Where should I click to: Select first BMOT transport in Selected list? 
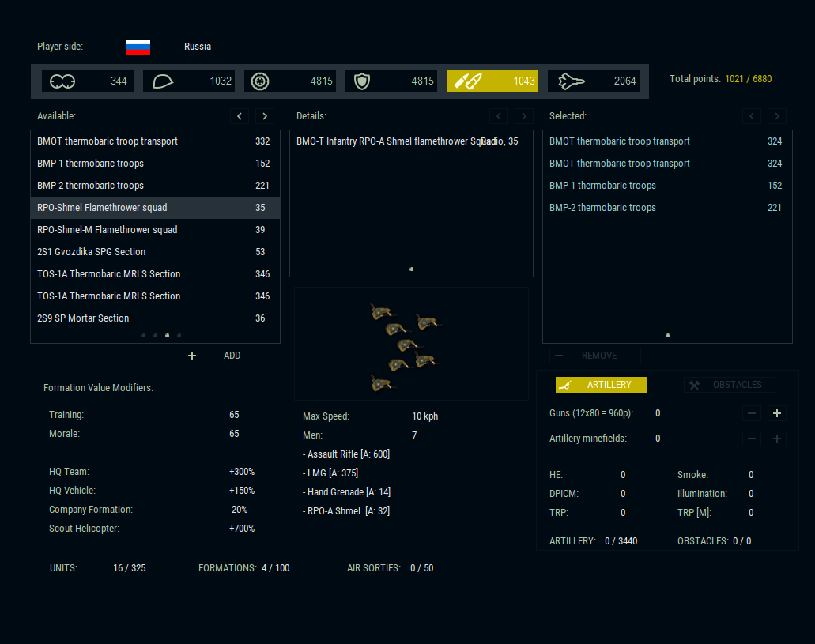667,141
